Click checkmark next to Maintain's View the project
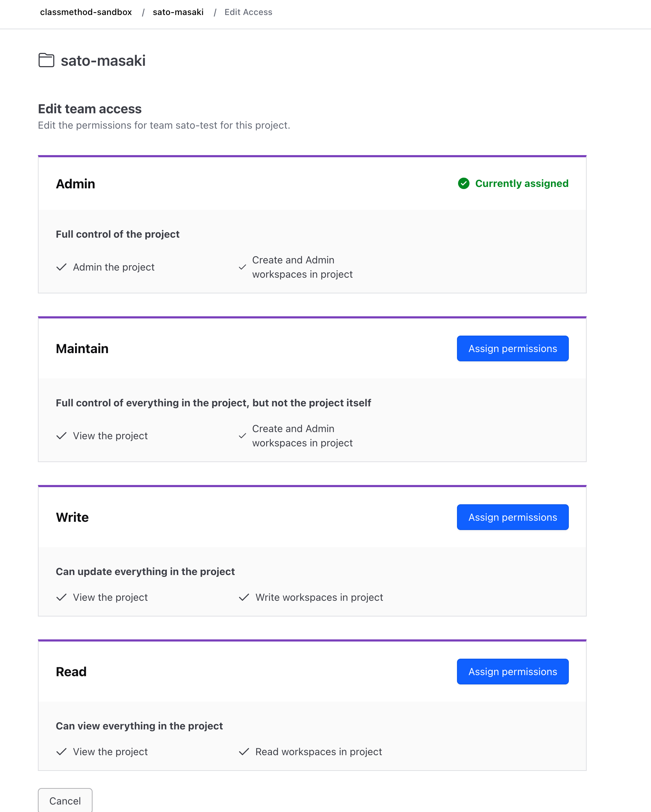The height and width of the screenshot is (812, 651). [61, 436]
